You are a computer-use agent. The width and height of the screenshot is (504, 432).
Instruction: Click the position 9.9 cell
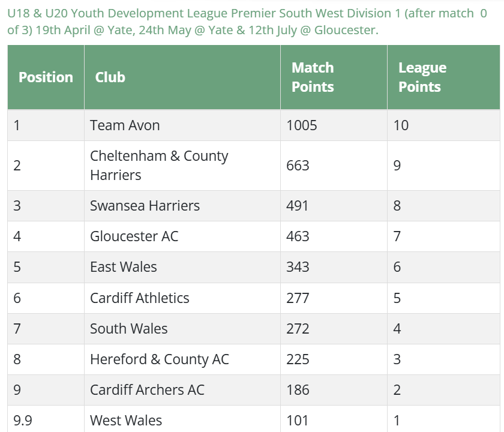(x=23, y=421)
